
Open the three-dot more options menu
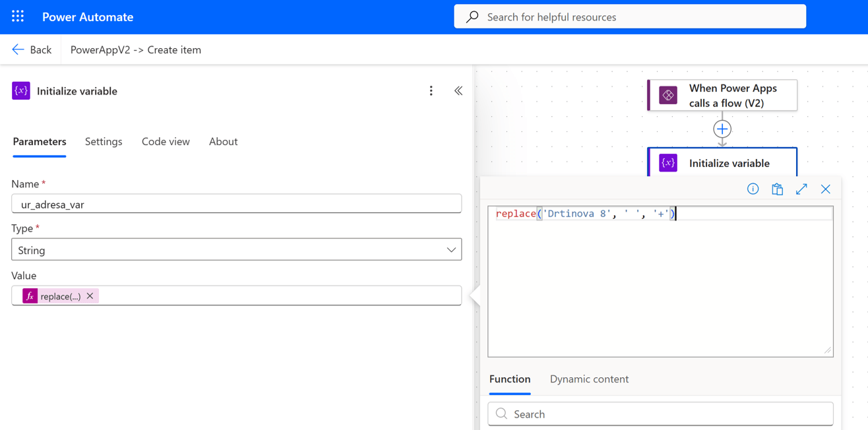coord(431,91)
